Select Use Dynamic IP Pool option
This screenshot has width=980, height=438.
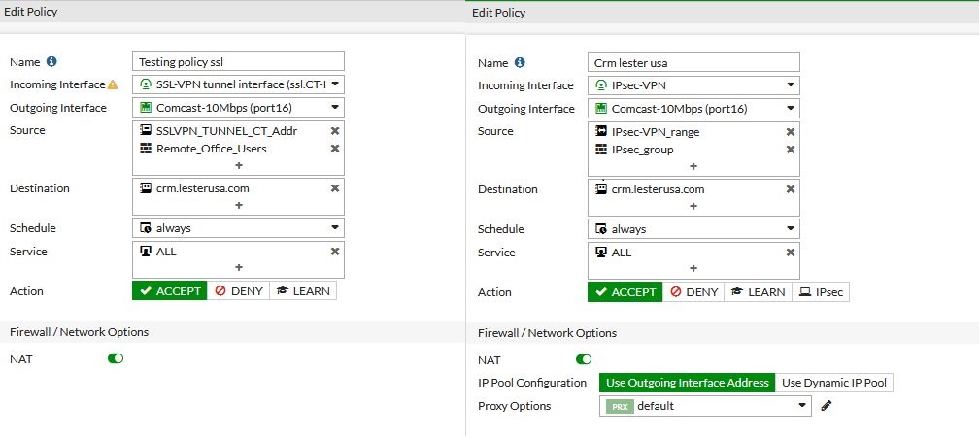click(834, 383)
